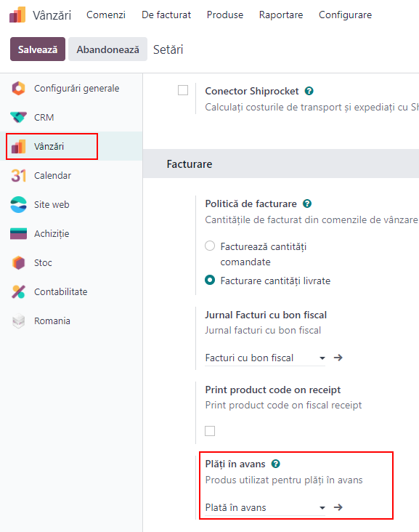
Task: Open Calendar settings icon in sidebar
Action: tap(18, 175)
